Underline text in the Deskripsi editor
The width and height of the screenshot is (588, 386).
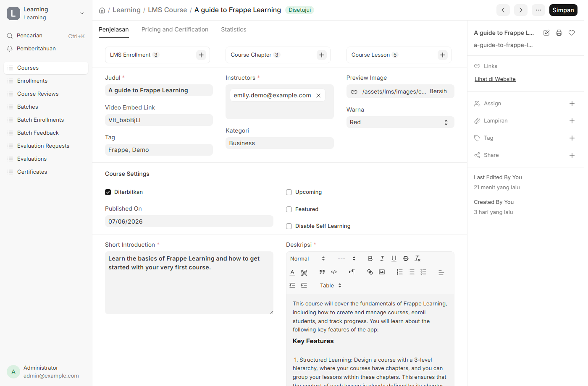click(x=394, y=258)
